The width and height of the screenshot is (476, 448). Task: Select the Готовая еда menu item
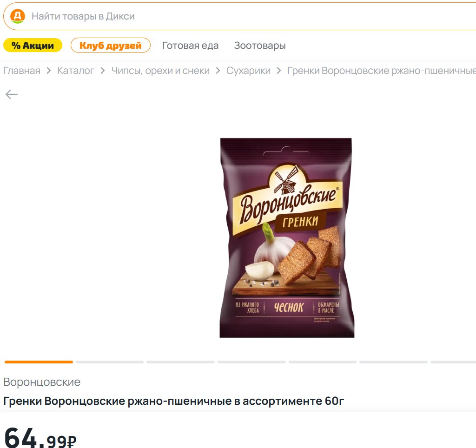(190, 46)
